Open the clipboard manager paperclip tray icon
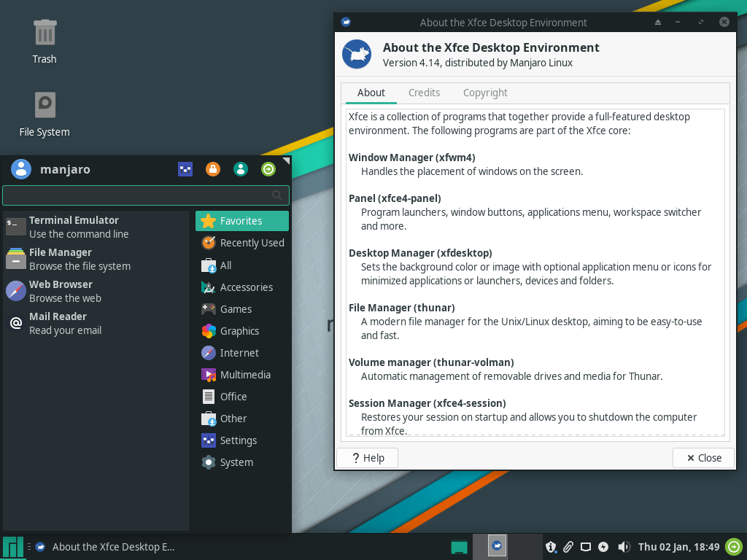This screenshot has width=747, height=560. [568, 546]
